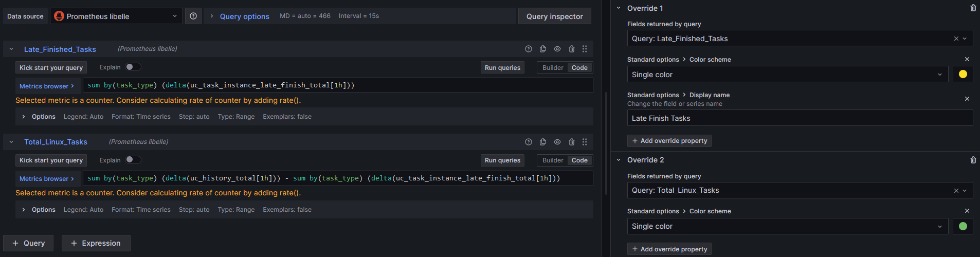Expand the Options row under Late_Finished_Tasks
Viewport: 980px width, 257px height.
click(x=24, y=117)
